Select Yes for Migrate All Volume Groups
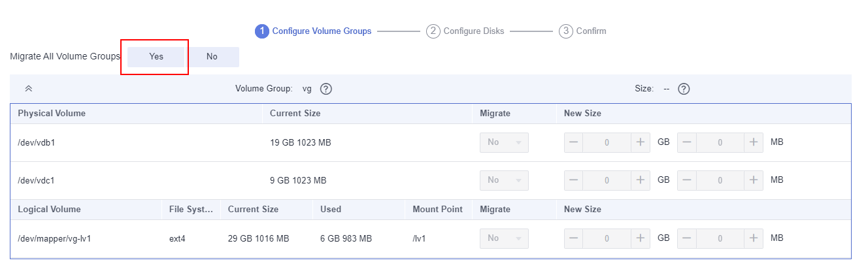This screenshot has height=269, width=868. (x=156, y=57)
